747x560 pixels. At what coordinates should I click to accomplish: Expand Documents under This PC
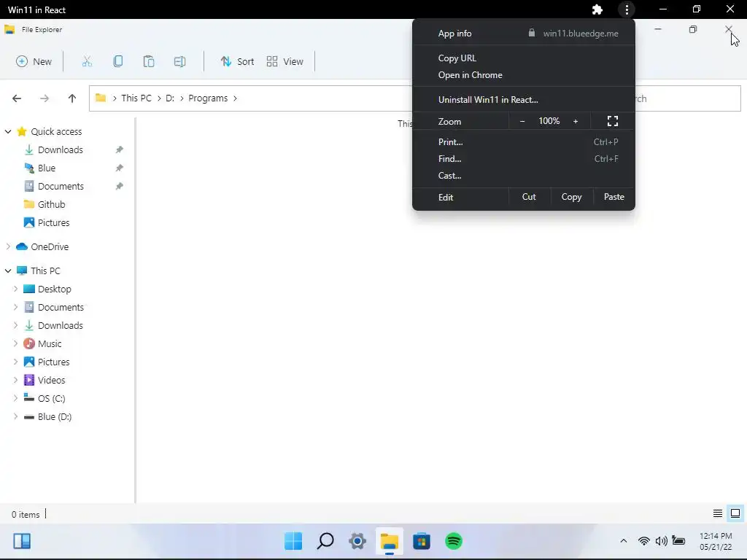15,307
